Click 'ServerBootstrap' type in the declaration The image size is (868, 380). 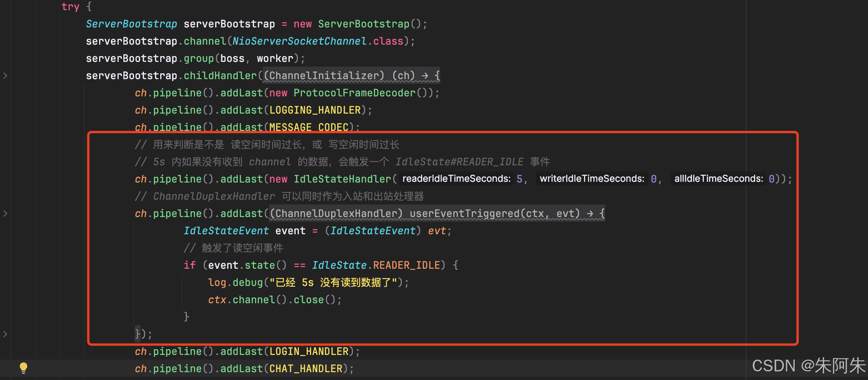click(132, 24)
